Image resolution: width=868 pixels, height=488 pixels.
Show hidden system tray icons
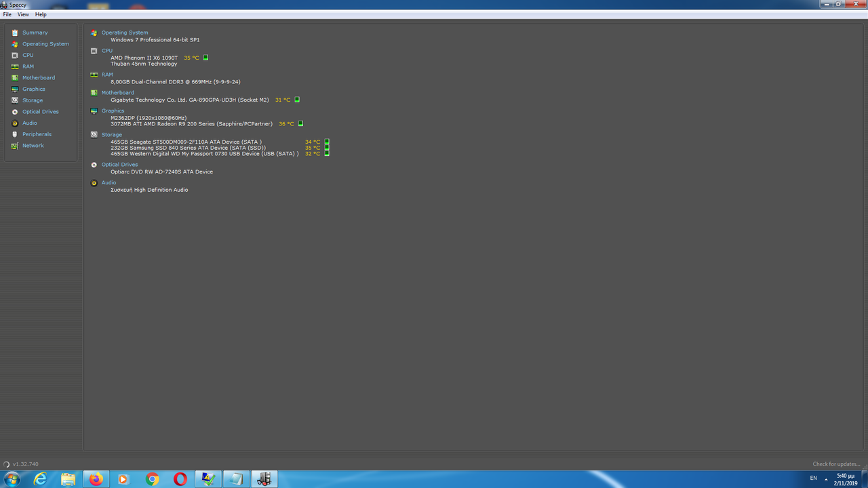click(x=826, y=479)
